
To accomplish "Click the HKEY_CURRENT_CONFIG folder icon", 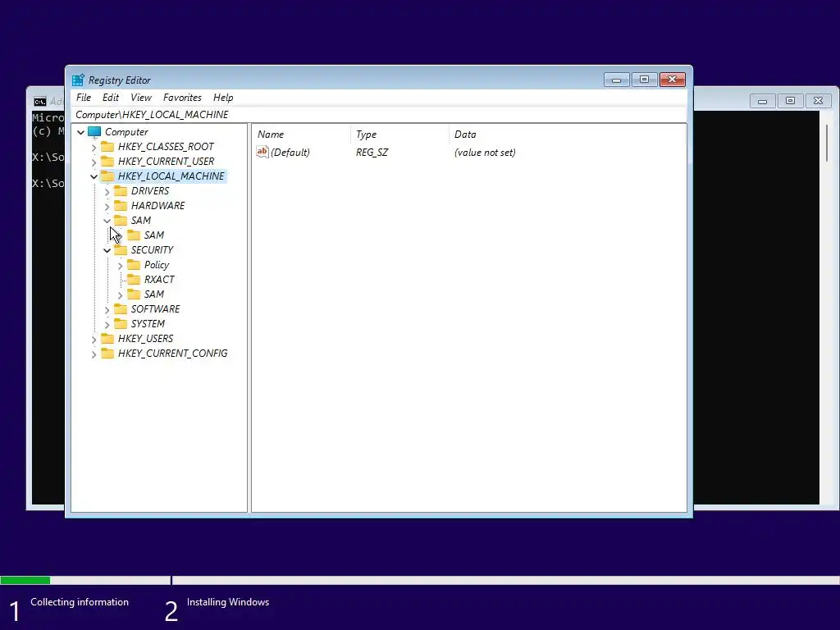I will point(107,353).
